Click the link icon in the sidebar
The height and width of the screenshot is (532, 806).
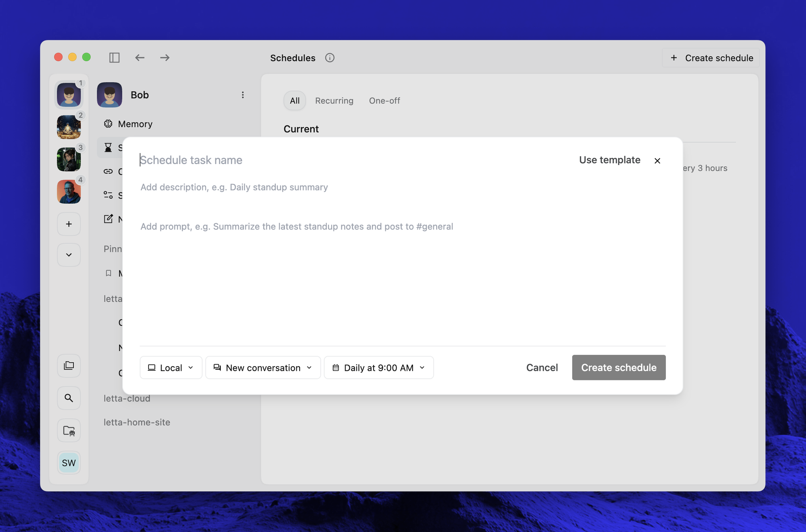click(x=108, y=171)
